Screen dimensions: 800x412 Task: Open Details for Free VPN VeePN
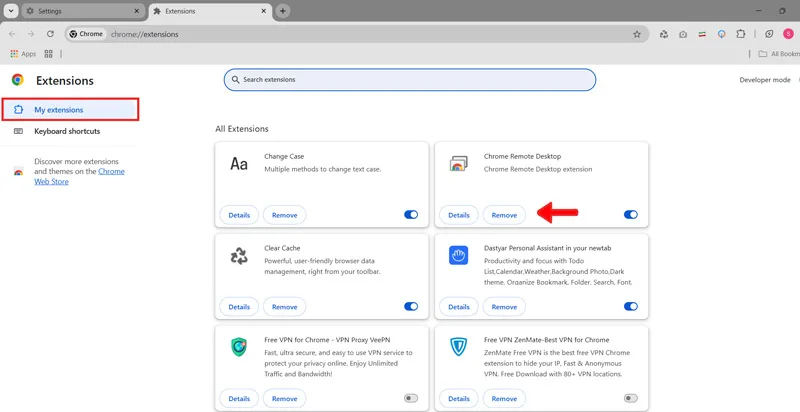tap(239, 399)
